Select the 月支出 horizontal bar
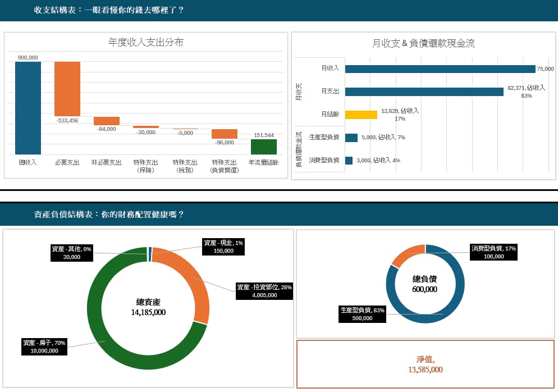The width and height of the screenshot is (558, 392). 424,92
